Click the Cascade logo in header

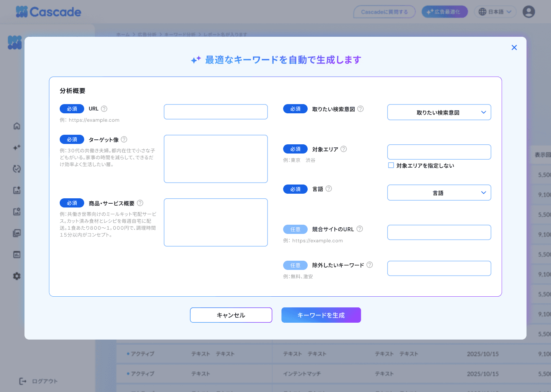coord(49,12)
